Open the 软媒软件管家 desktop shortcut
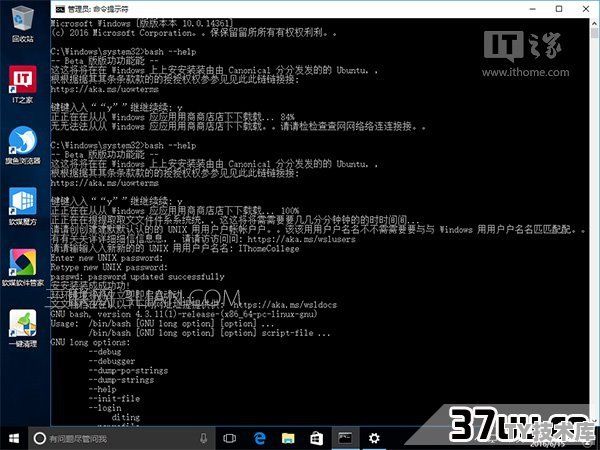This screenshot has width=600, height=450. pyautogui.click(x=23, y=267)
